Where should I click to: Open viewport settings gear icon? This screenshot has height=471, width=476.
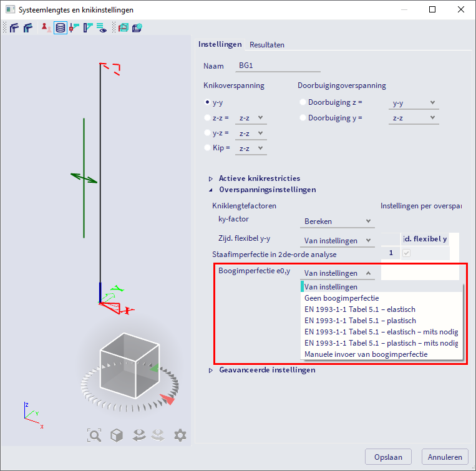coord(180,435)
